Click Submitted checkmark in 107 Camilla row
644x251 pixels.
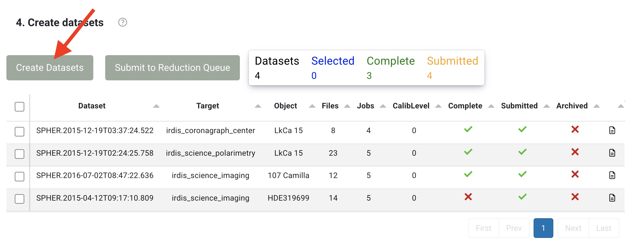pos(522,174)
